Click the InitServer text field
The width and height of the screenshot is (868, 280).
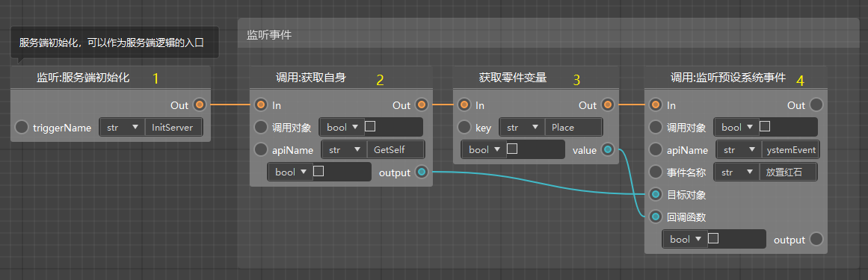tap(173, 127)
